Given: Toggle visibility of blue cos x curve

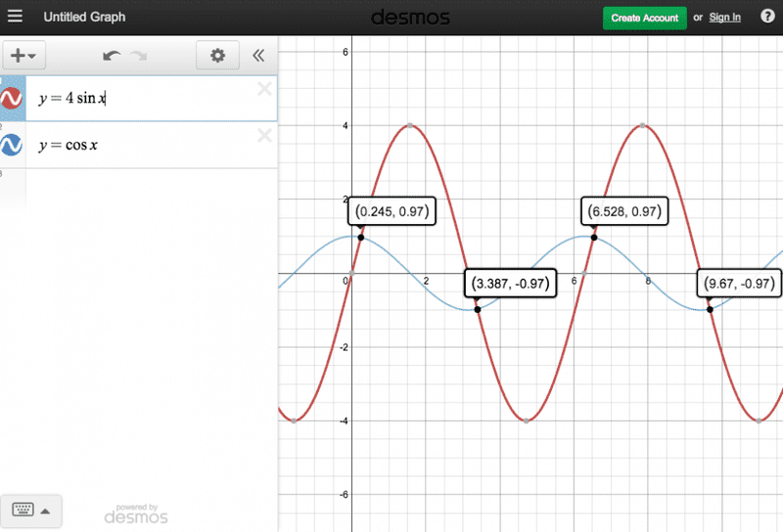Looking at the screenshot, I should pos(12,145).
